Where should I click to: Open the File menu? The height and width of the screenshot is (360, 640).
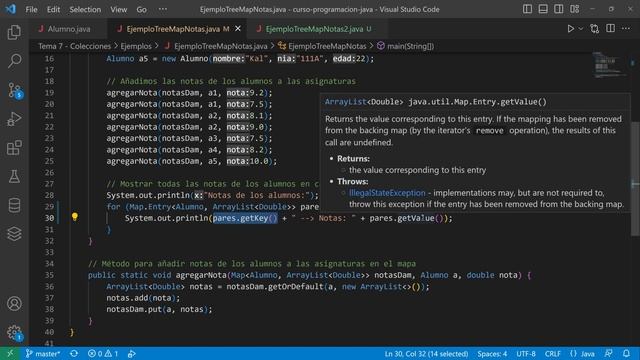31,9
